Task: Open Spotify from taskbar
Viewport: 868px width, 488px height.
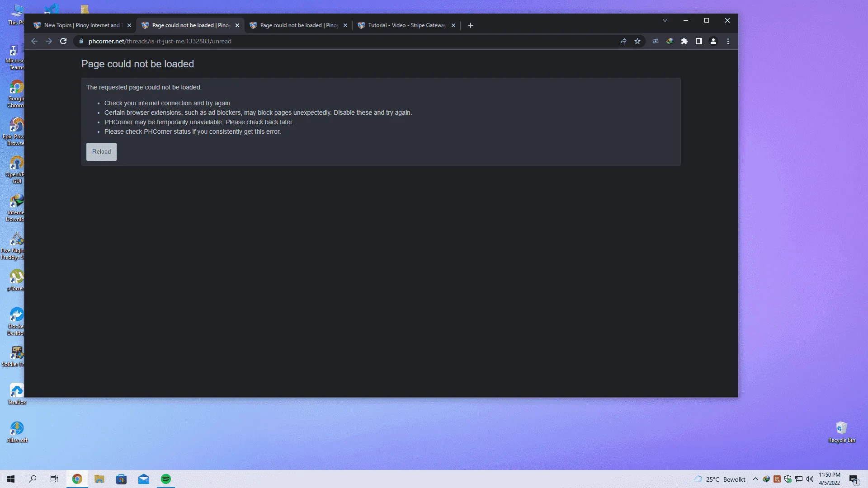Action: [x=166, y=479]
